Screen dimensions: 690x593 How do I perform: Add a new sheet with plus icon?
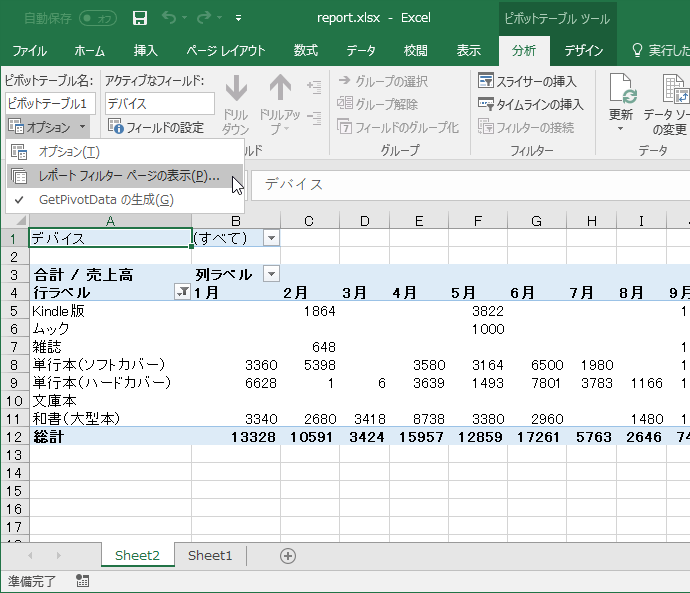pos(288,556)
